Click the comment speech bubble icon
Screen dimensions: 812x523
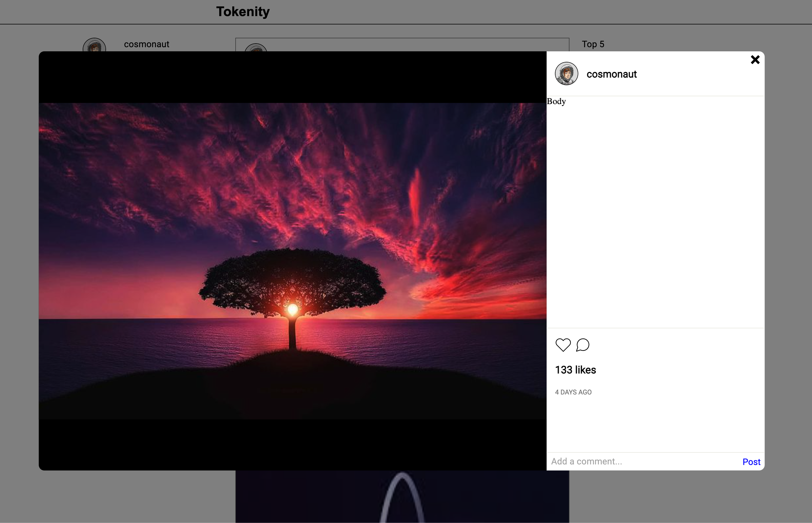(x=582, y=345)
